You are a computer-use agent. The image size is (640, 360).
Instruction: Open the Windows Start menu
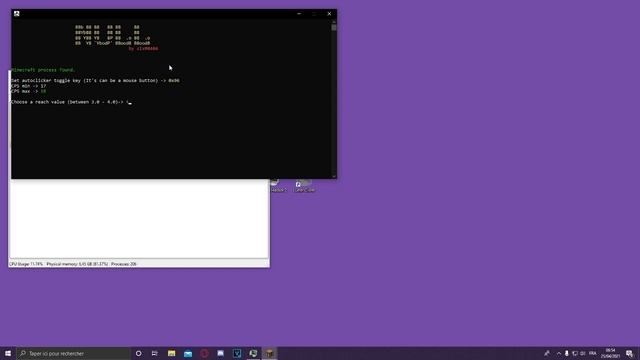click(x=8, y=353)
